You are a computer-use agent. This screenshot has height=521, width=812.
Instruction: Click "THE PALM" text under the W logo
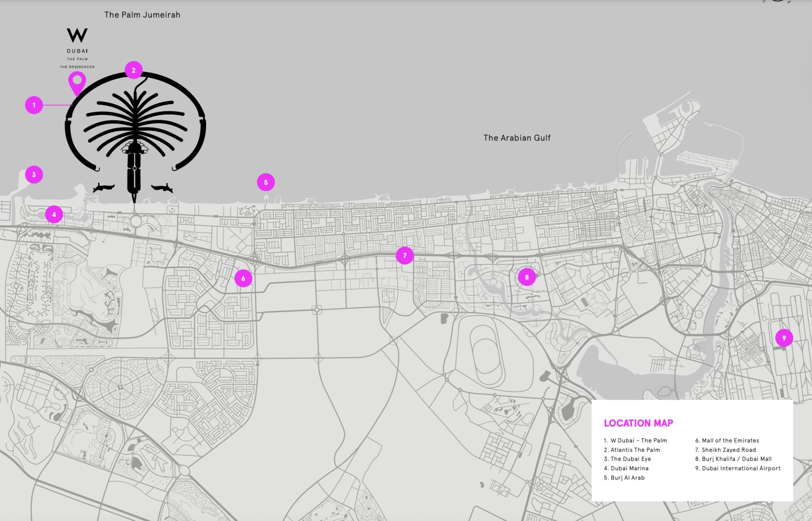(x=77, y=59)
